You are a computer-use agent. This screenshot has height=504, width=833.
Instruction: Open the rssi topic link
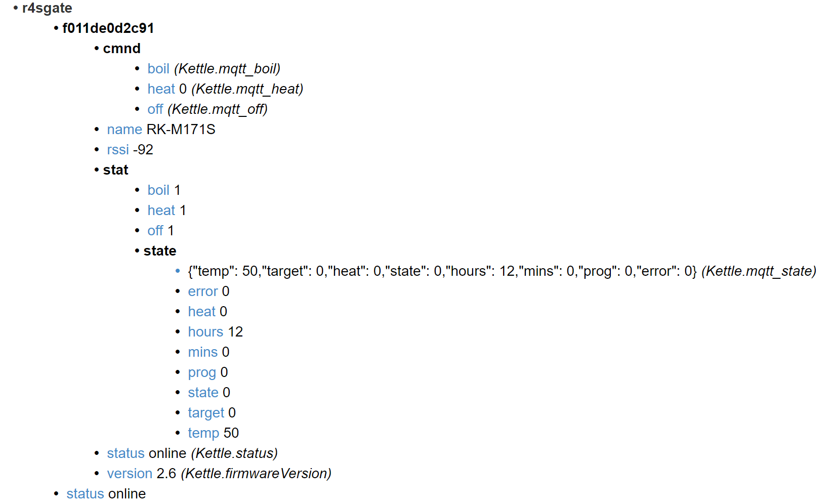[x=117, y=150]
